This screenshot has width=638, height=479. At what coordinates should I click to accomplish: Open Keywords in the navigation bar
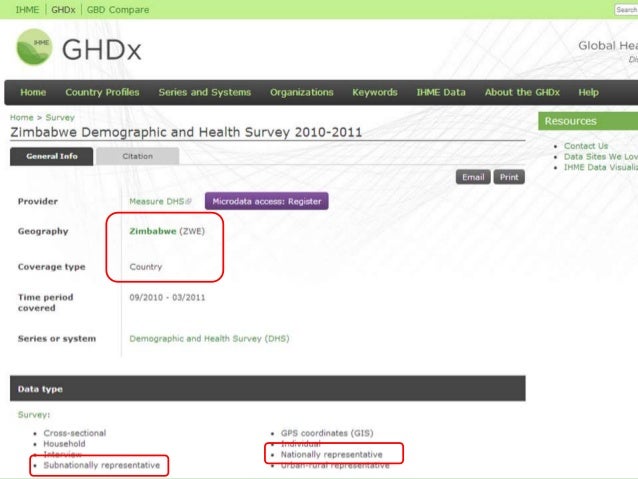375,92
